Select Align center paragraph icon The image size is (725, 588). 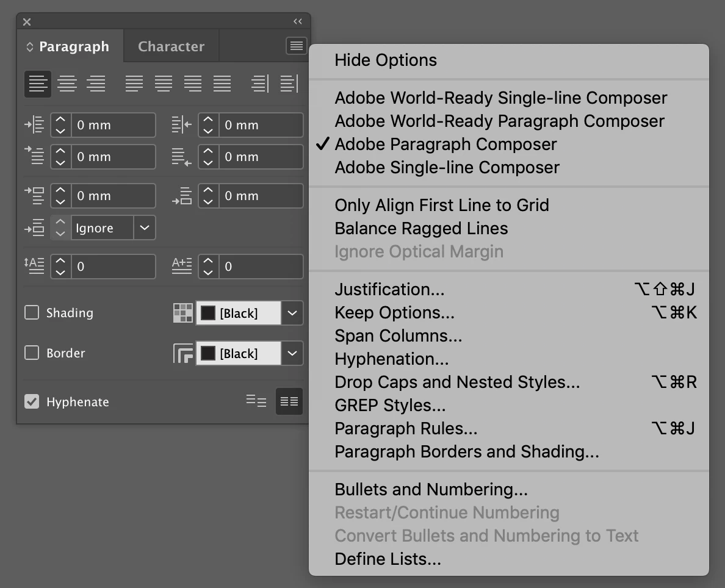pyautogui.click(x=67, y=84)
